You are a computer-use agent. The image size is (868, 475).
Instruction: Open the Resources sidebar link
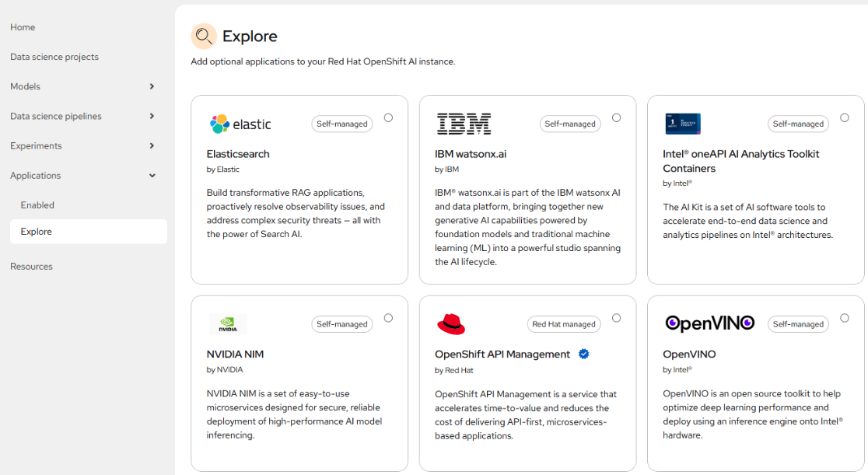tap(31, 267)
